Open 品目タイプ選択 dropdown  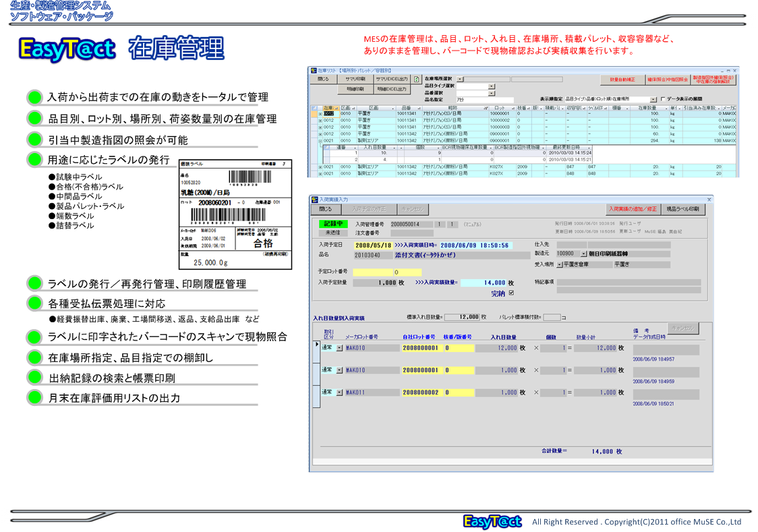tap(492, 86)
